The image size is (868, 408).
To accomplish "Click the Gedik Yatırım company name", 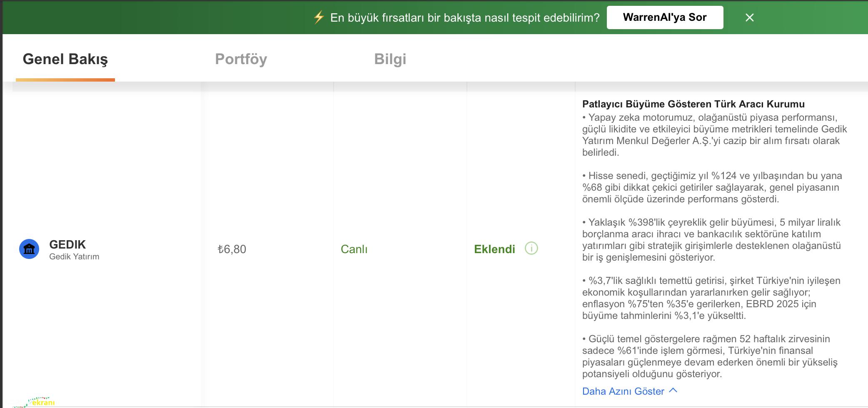I will [74, 257].
